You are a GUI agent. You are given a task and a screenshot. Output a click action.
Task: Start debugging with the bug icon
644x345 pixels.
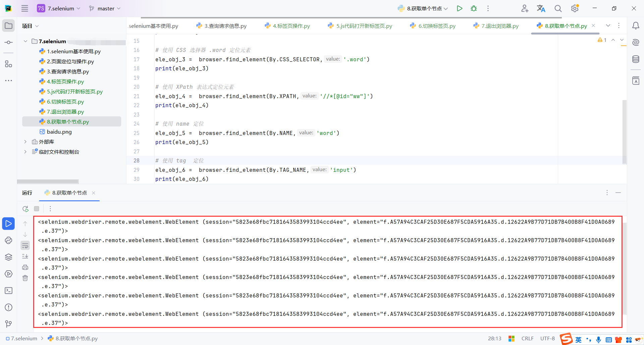coord(474,8)
